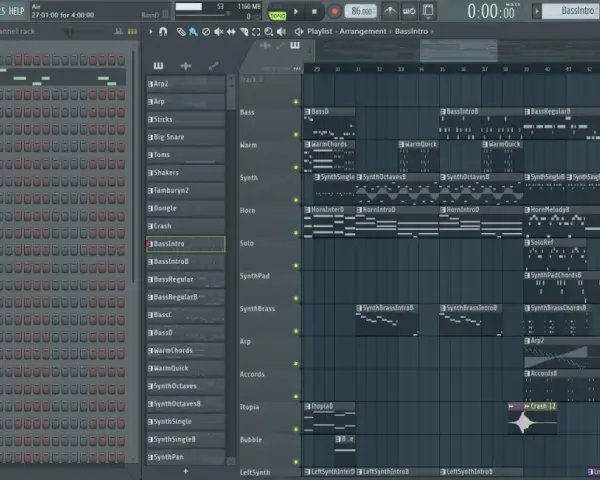Screen dimensions: 600x480
Task: Choose the Select tool in playlist toolbar
Action: (256, 31)
